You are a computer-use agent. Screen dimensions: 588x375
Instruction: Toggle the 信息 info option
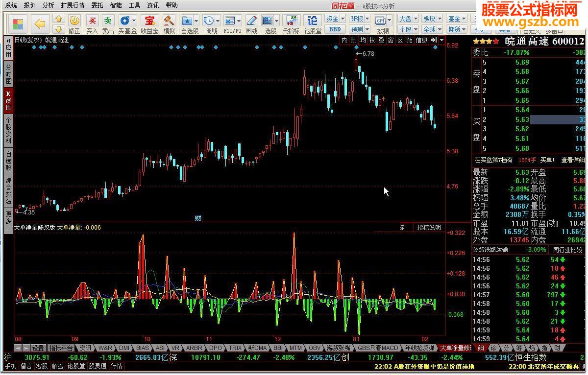tap(422, 40)
